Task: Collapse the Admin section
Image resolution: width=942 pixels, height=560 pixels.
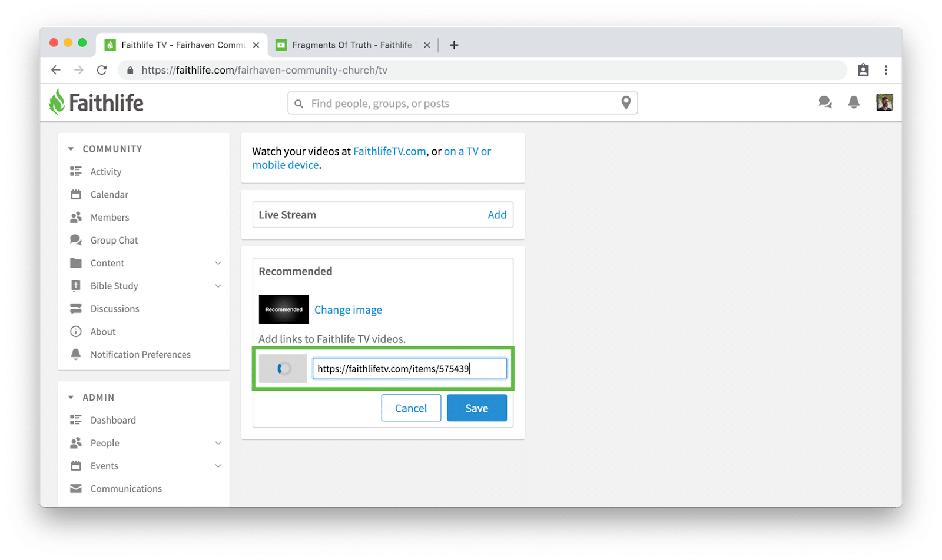Action: 71,398
